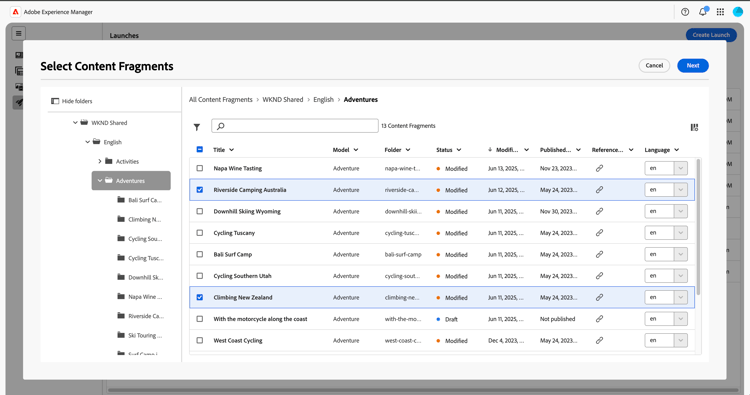This screenshot has height=395, width=750.
Task: Click the Hide folders panel icon
Action: point(55,101)
